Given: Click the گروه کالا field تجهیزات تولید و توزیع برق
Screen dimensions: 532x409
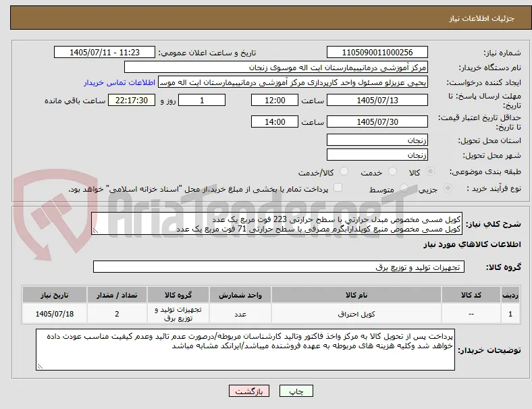Looking at the screenshot, I should (x=279, y=267).
